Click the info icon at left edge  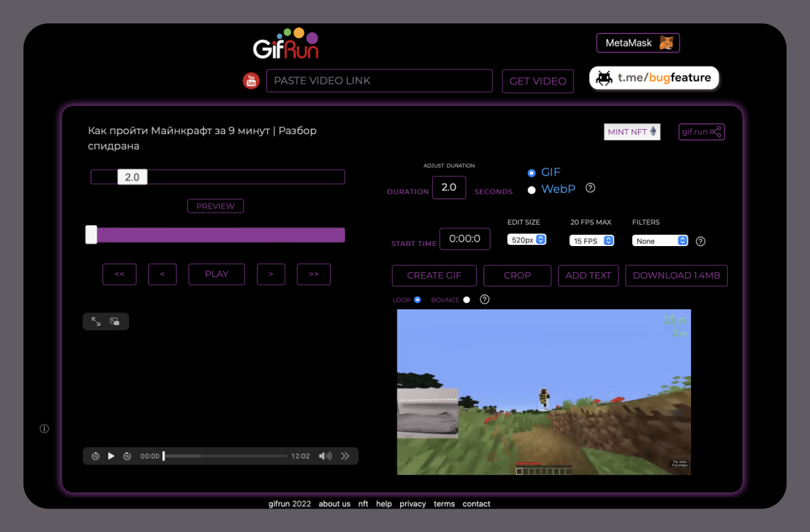pos(44,429)
